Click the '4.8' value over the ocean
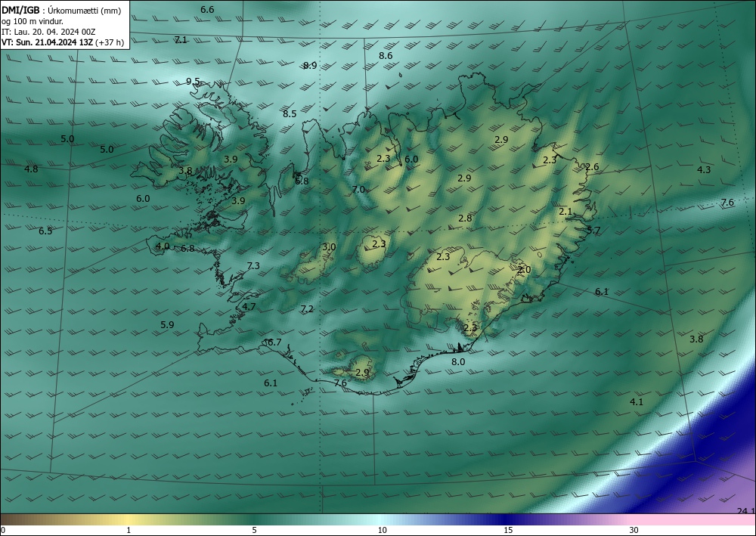 tap(31, 169)
